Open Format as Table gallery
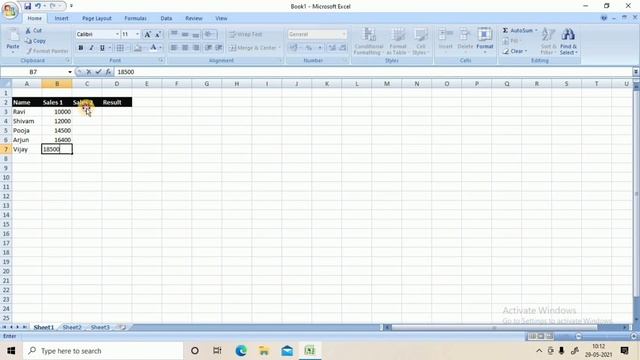640x360 pixels. pyautogui.click(x=397, y=41)
